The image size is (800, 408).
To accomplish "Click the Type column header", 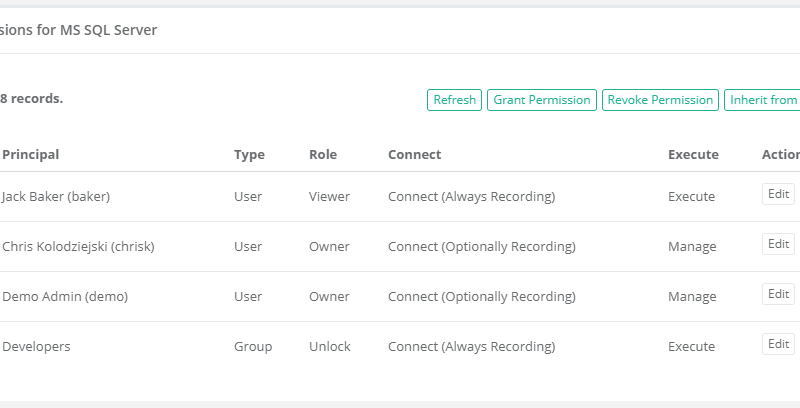I will [x=249, y=155].
